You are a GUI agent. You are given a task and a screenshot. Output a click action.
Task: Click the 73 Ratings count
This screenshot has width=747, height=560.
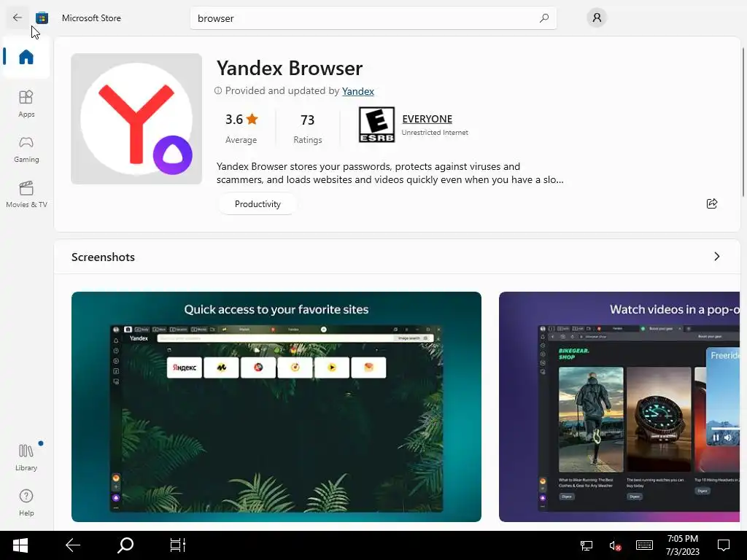307,128
